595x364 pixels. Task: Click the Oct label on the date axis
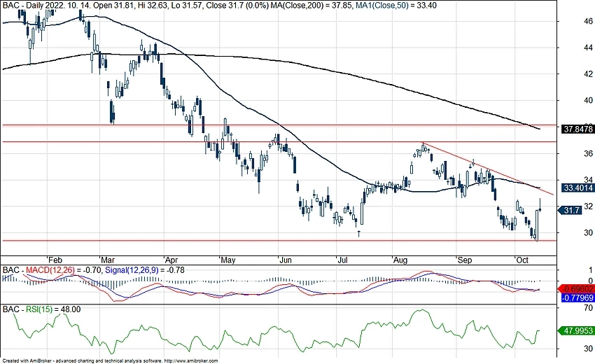pyautogui.click(x=522, y=260)
